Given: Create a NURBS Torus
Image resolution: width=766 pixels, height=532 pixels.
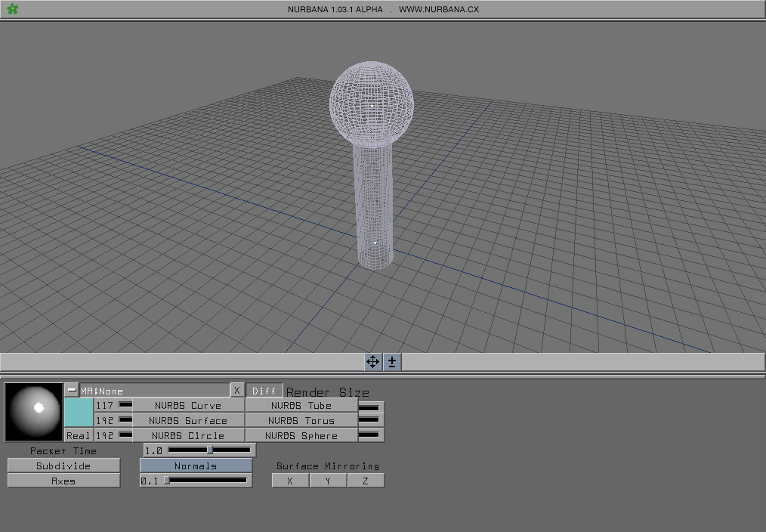Looking at the screenshot, I should [x=301, y=421].
